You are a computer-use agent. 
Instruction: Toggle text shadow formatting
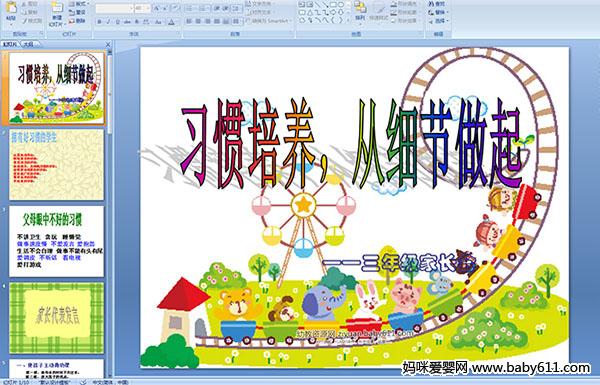click(137, 22)
